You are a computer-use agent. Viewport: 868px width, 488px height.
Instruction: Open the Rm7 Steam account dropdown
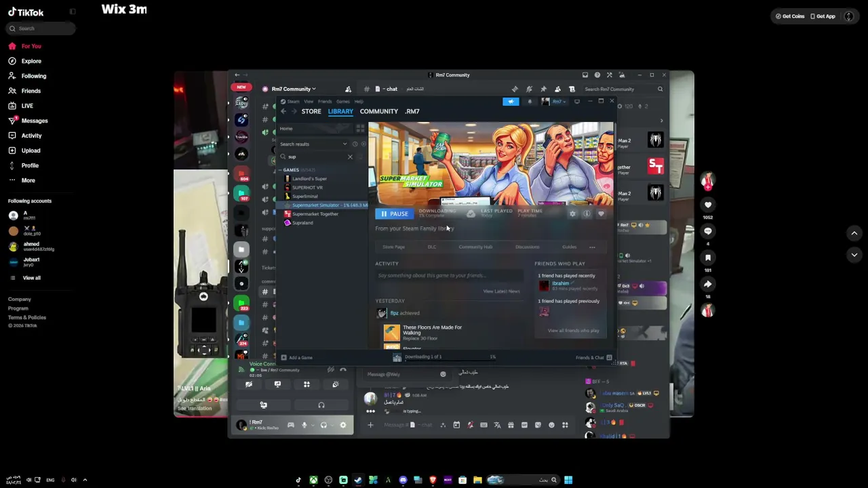[559, 102]
